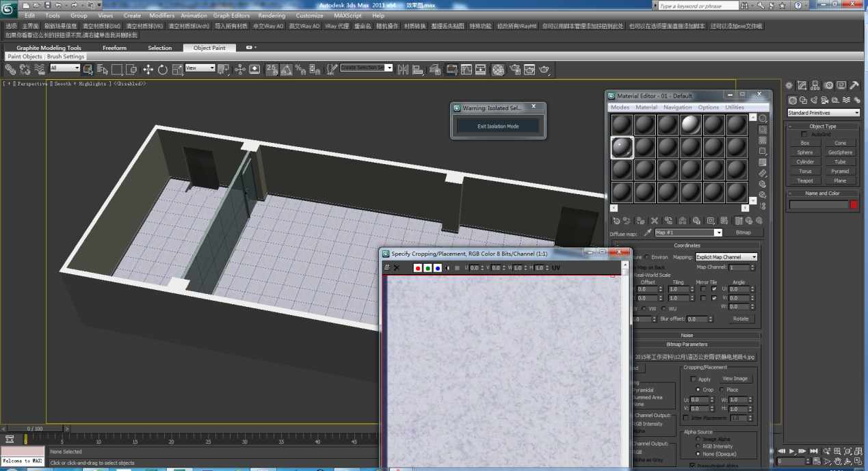
Task: Enable the AutoGrid checkbox
Action: coord(804,134)
